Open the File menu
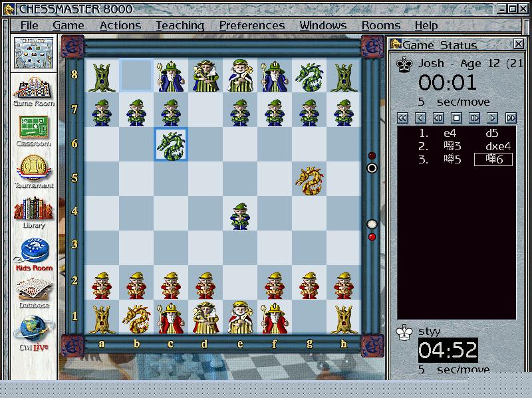Viewport: 532px width, 398px height. pos(29,25)
